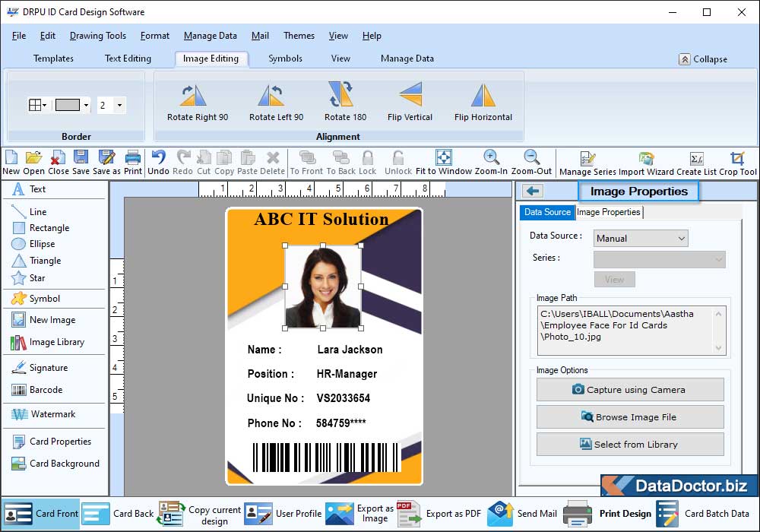This screenshot has width=760, height=532.
Task: Select the Text tool in sidebar
Action: tap(29, 189)
